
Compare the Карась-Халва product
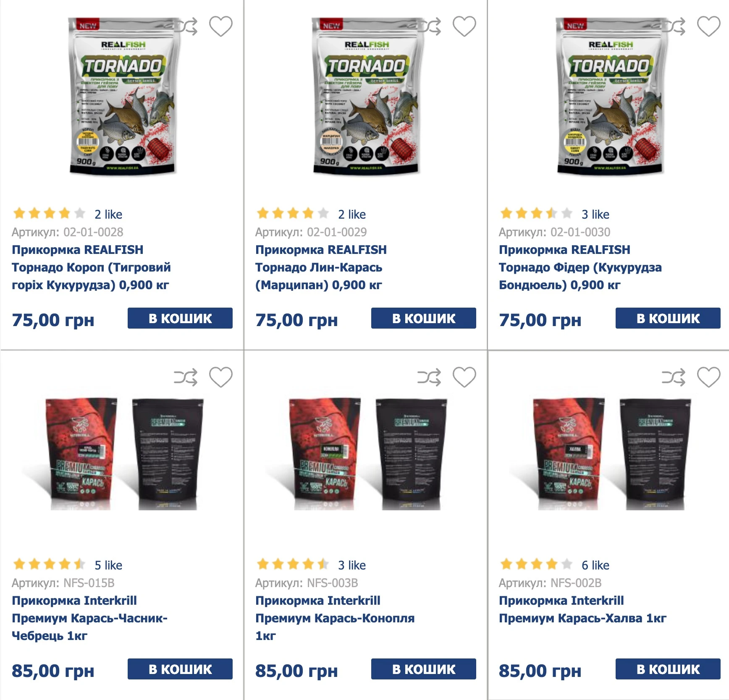pos(674,377)
